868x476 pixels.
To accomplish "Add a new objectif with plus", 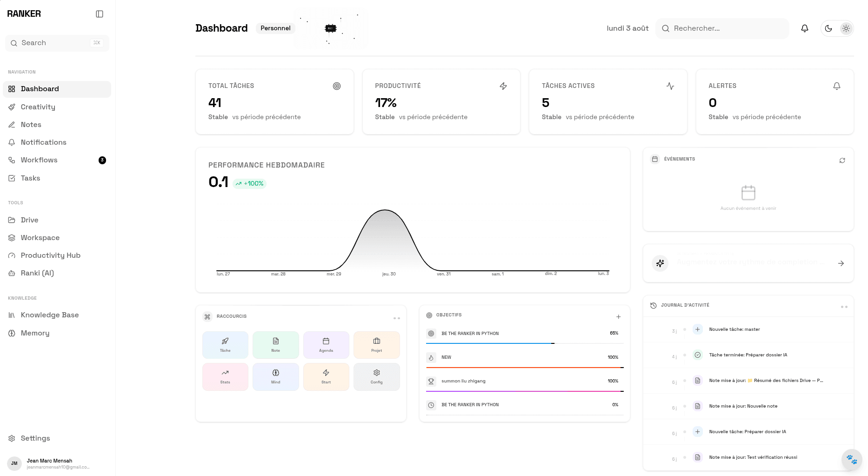I will tap(619, 317).
